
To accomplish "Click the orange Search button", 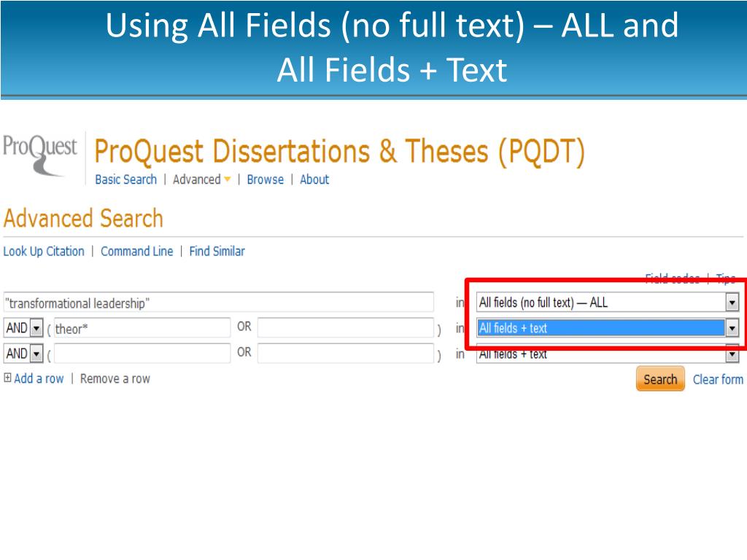I will [x=660, y=379].
